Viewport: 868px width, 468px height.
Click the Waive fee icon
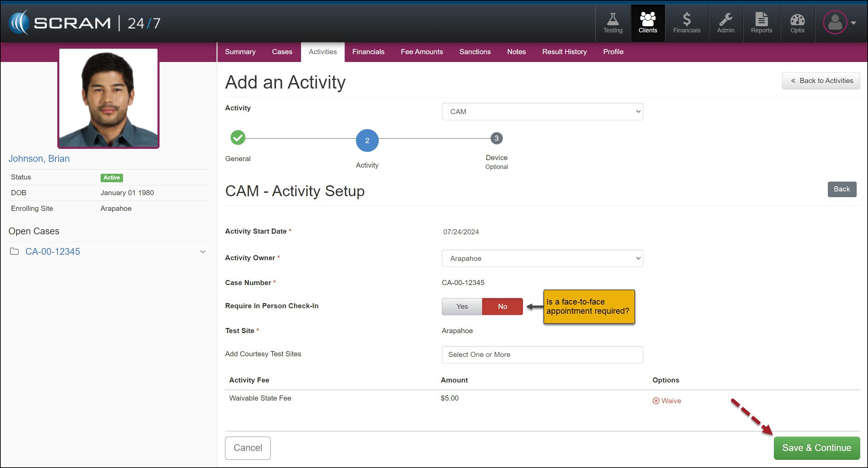pos(656,401)
